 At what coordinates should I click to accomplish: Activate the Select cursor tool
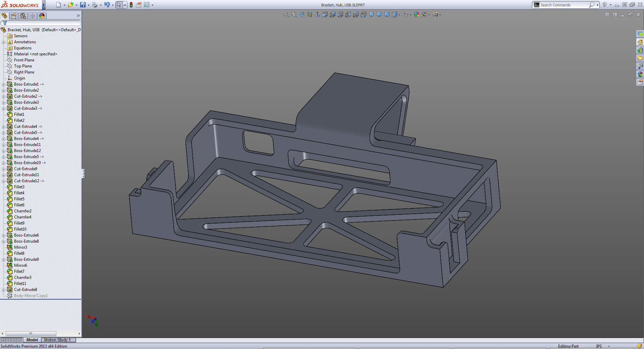tap(119, 5)
